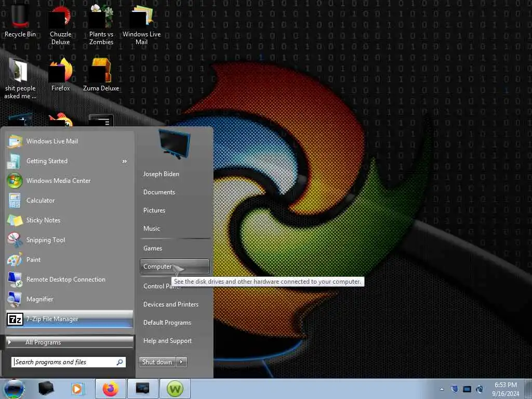Viewport: 532px width, 399px height.
Task: Click the Shut down button
Action: (x=157, y=362)
